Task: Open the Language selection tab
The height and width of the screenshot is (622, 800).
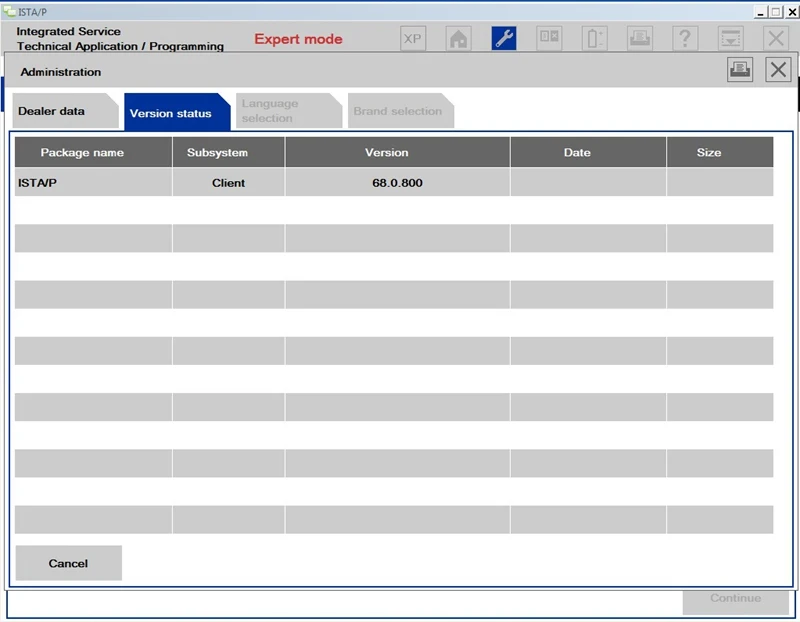Action: coord(289,111)
